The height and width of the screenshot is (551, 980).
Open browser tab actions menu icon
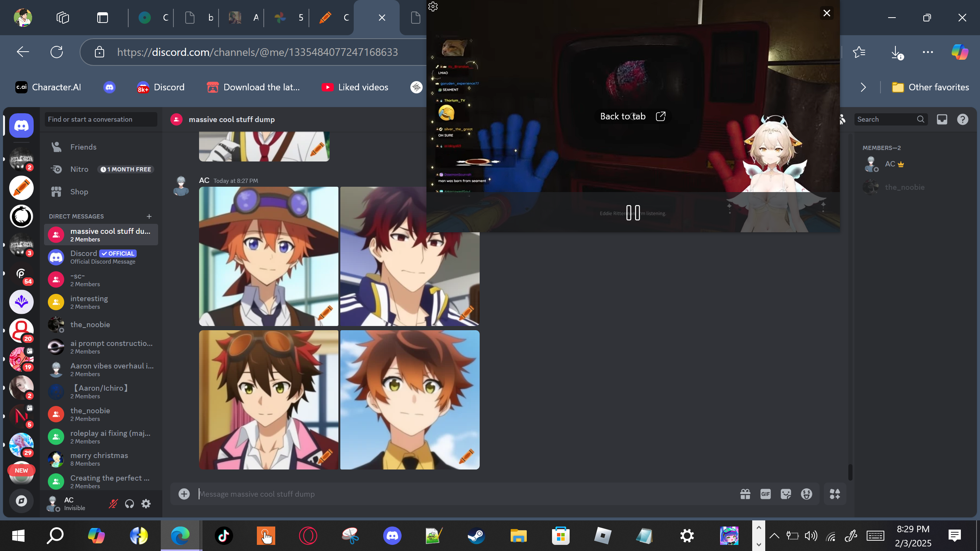coord(103,18)
